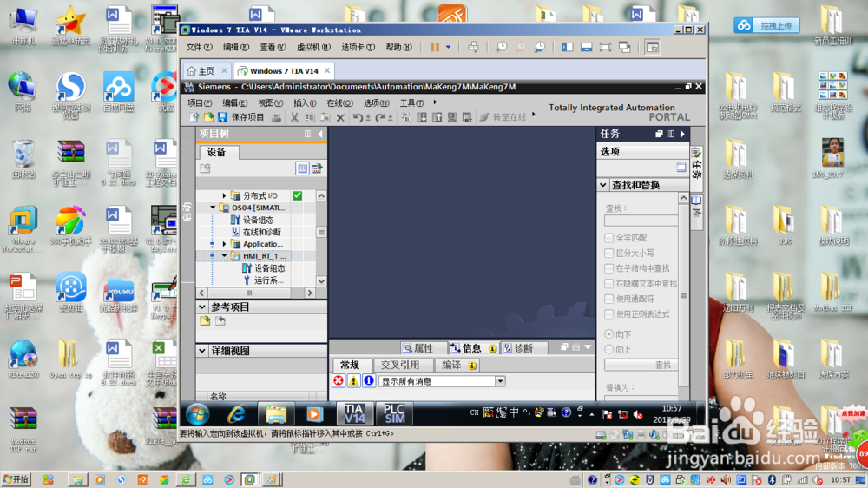Click the start simulation icon
This screenshot has height=488, width=868.
(452, 117)
